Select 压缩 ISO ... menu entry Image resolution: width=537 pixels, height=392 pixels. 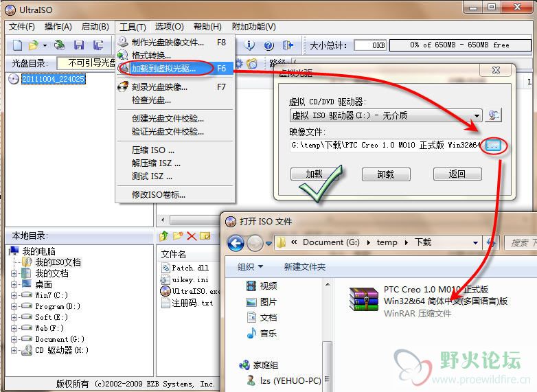click(175, 150)
